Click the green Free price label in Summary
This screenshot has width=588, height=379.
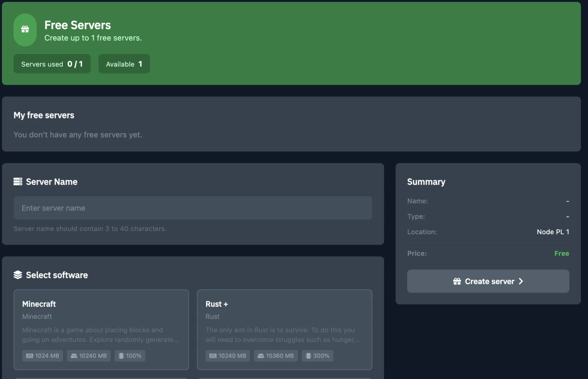coord(562,253)
